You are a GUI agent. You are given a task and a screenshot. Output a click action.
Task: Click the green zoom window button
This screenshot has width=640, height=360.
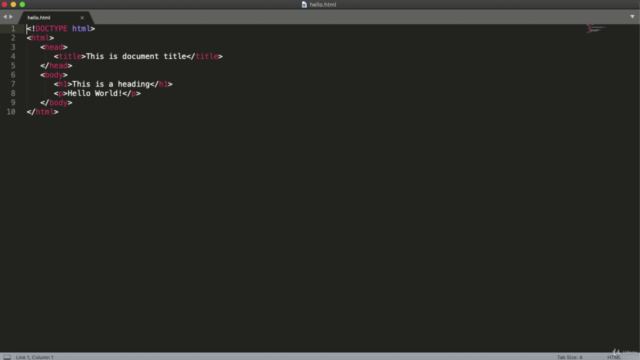click(x=22, y=4)
